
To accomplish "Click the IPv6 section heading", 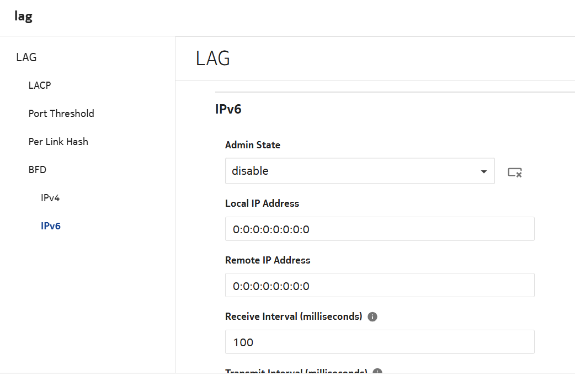I will point(228,109).
